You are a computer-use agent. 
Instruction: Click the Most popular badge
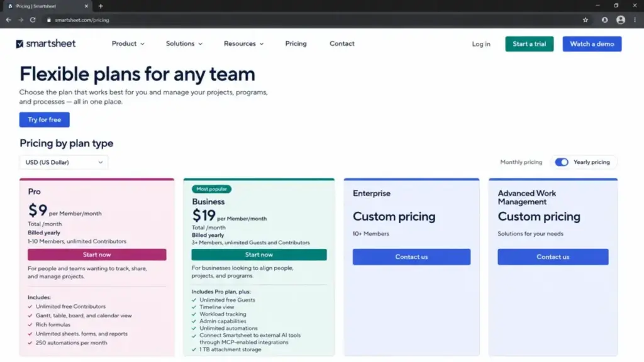click(x=211, y=189)
